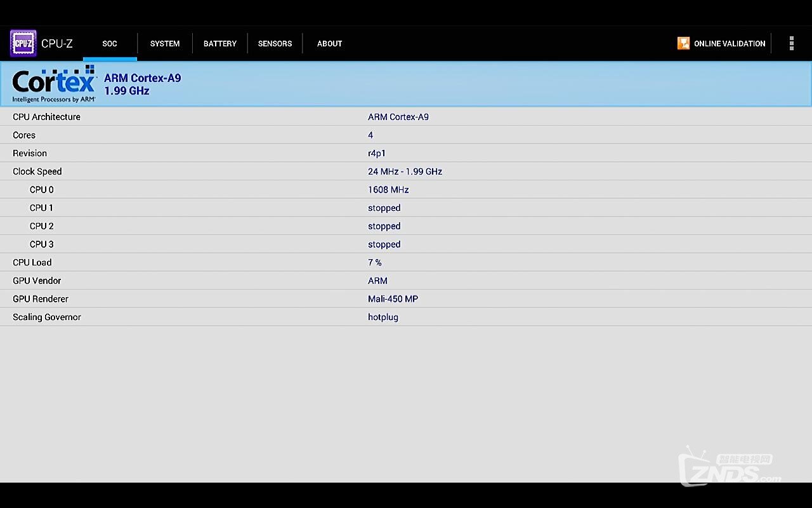Select the Revision row label
812x508 pixels.
point(30,153)
